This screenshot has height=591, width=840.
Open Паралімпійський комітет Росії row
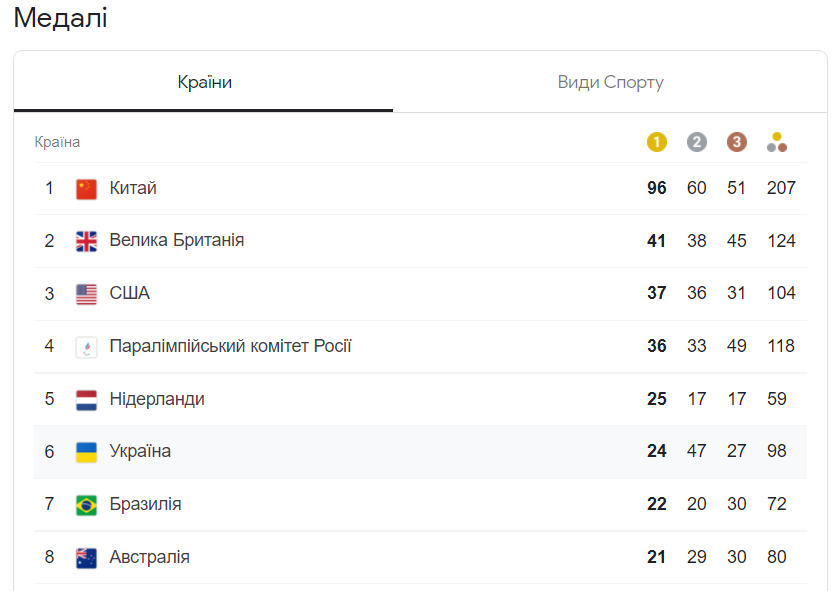point(230,346)
